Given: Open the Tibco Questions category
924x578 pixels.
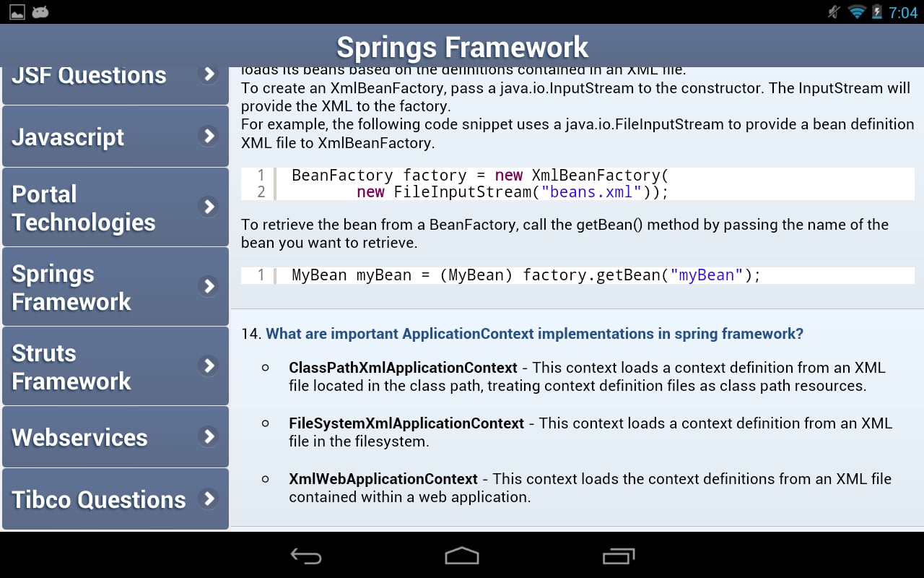Looking at the screenshot, I should 115,499.
